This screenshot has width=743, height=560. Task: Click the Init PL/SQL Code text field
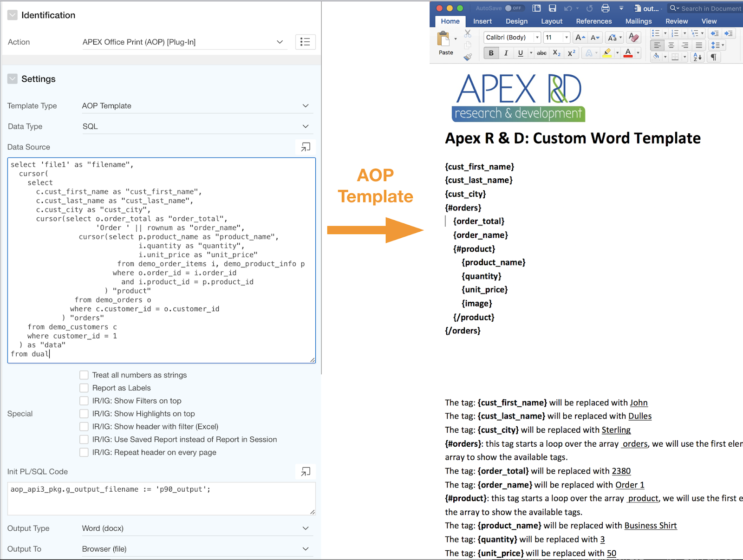click(x=162, y=498)
